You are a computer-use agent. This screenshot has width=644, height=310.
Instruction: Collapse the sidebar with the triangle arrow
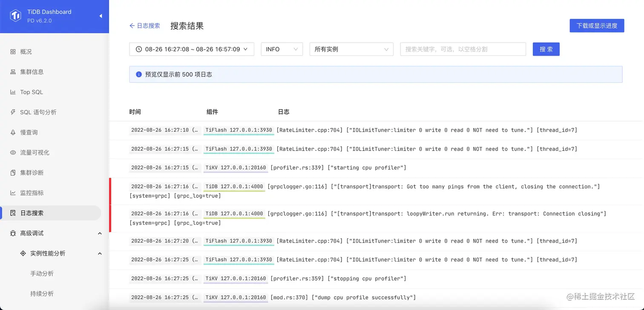tap(101, 16)
